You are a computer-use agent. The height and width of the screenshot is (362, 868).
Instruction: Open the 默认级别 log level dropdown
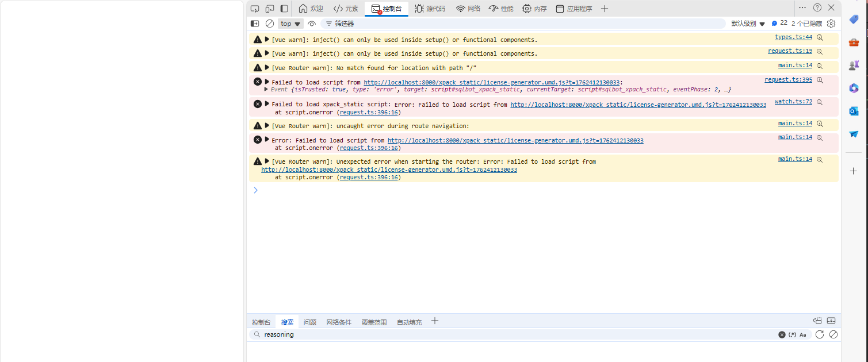pyautogui.click(x=748, y=24)
